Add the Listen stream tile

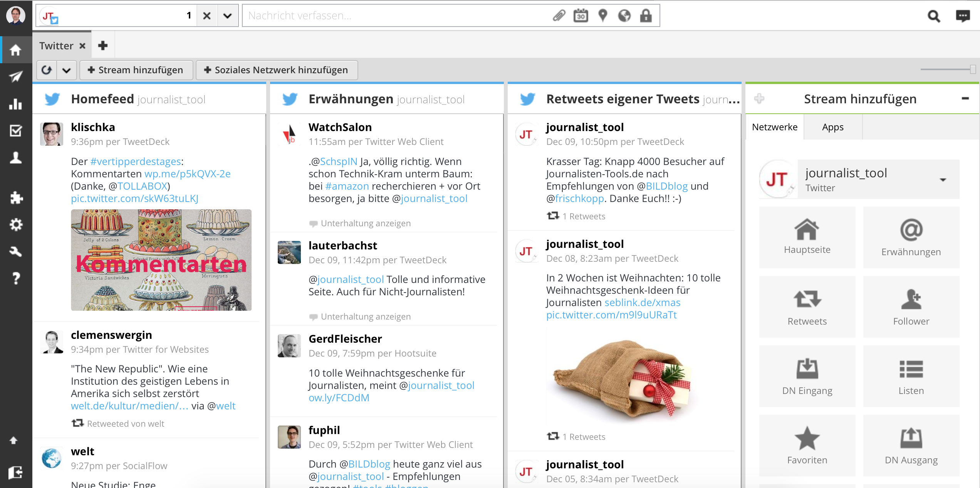click(x=911, y=376)
